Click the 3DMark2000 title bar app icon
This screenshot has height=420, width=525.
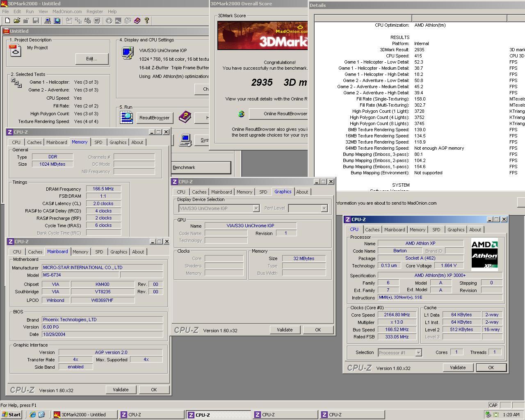coord(4,4)
